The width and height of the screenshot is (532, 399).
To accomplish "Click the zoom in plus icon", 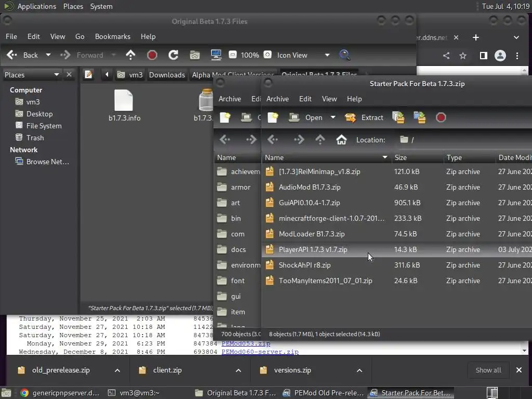I will point(268,55).
